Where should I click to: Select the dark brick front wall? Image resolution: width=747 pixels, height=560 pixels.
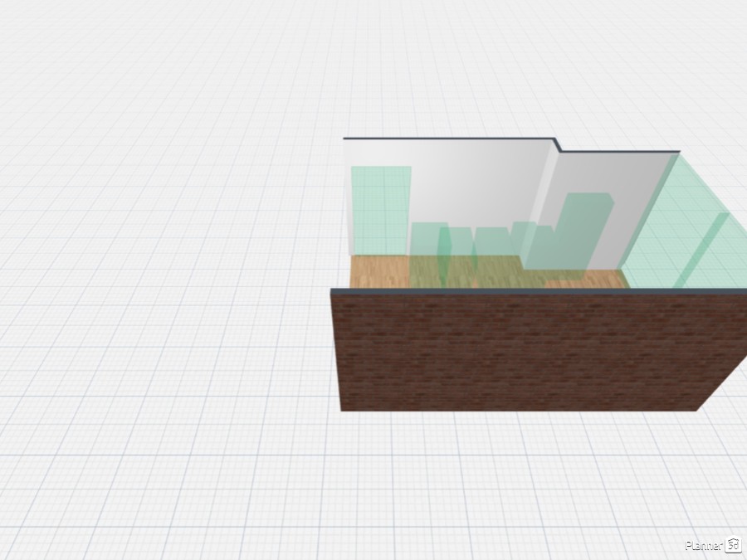point(539,353)
